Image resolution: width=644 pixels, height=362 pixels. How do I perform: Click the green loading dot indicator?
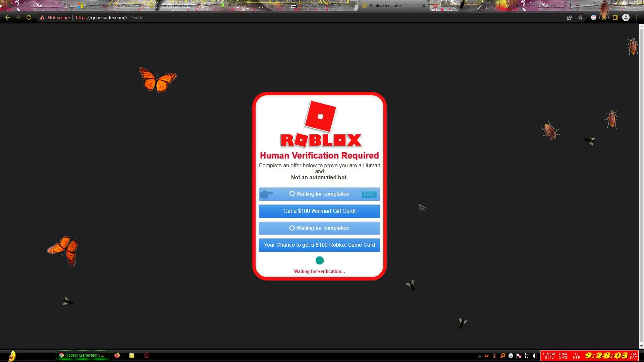(320, 260)
